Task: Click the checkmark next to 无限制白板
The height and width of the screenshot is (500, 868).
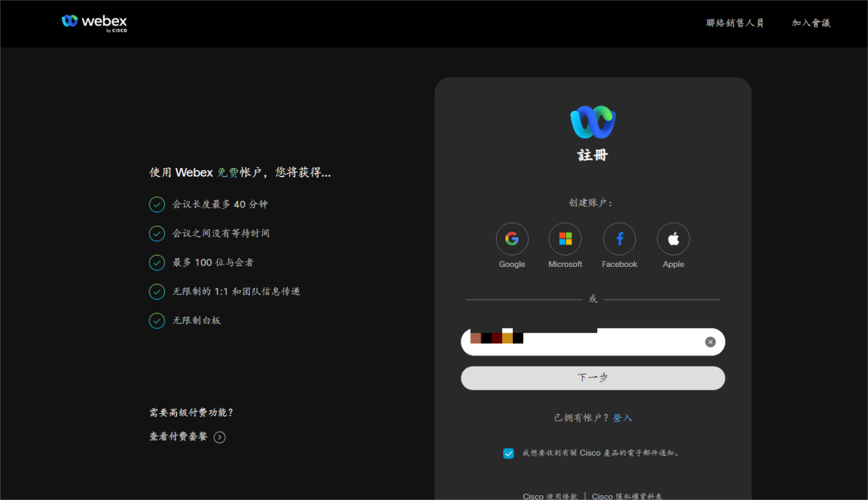Action: point(157,320)
